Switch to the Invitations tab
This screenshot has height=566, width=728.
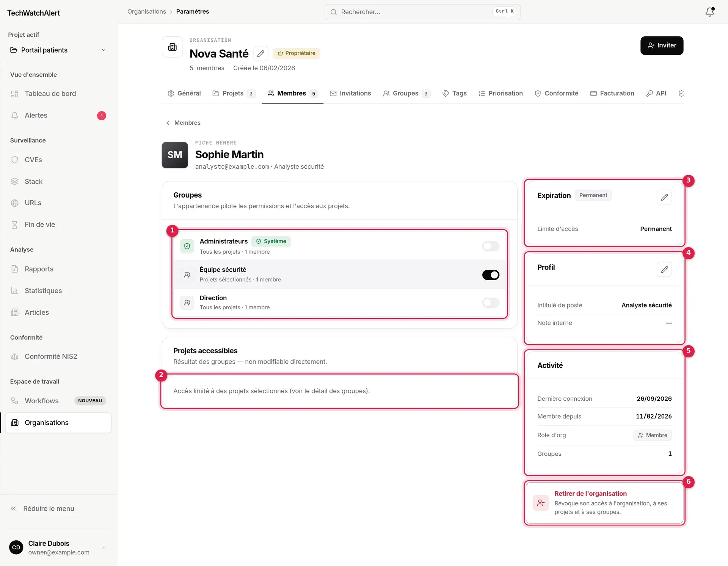click(x=350, y=93)
